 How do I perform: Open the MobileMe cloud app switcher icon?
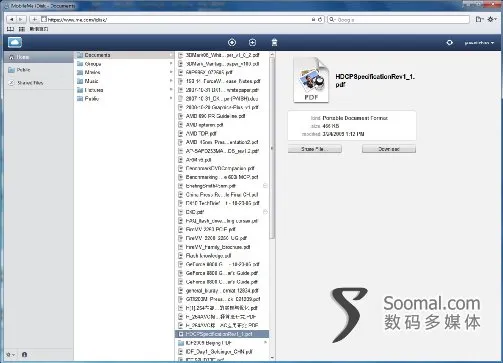tap(15, 42)
